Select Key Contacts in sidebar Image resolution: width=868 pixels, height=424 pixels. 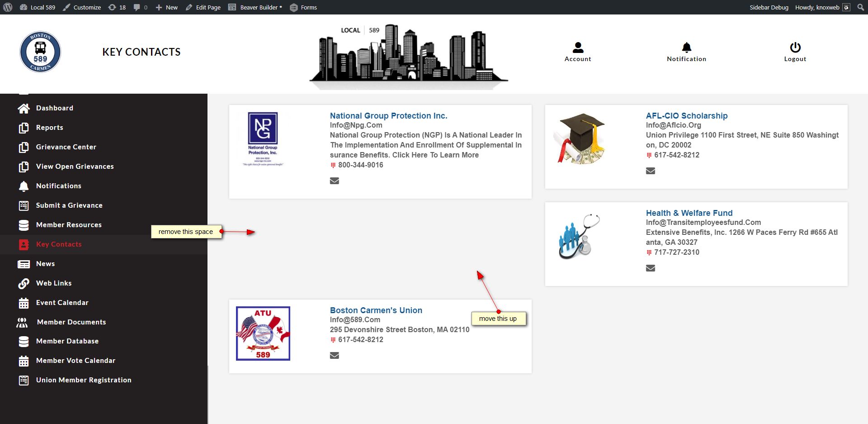[59, 244]
